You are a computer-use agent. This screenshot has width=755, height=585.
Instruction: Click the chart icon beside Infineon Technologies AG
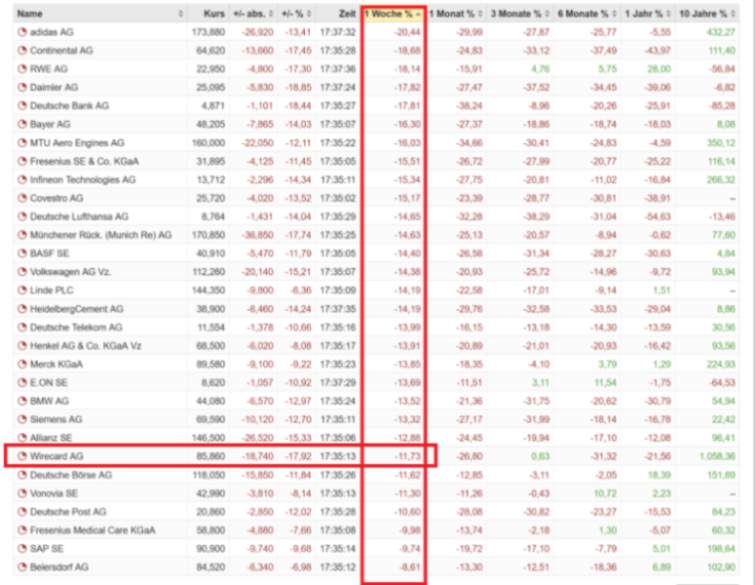point(22,180)
